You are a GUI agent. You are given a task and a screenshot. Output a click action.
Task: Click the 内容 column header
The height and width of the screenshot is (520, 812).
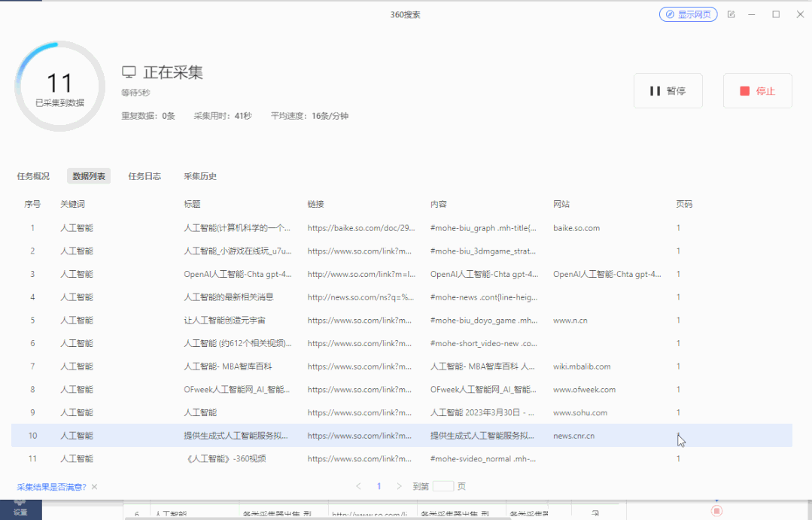click(x=439, y=204)
